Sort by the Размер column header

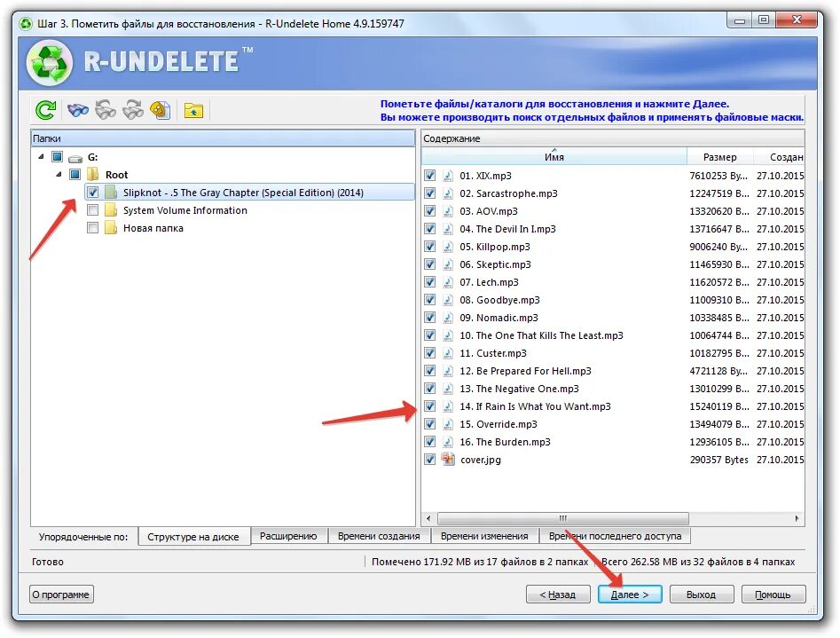tap(719, 156)
